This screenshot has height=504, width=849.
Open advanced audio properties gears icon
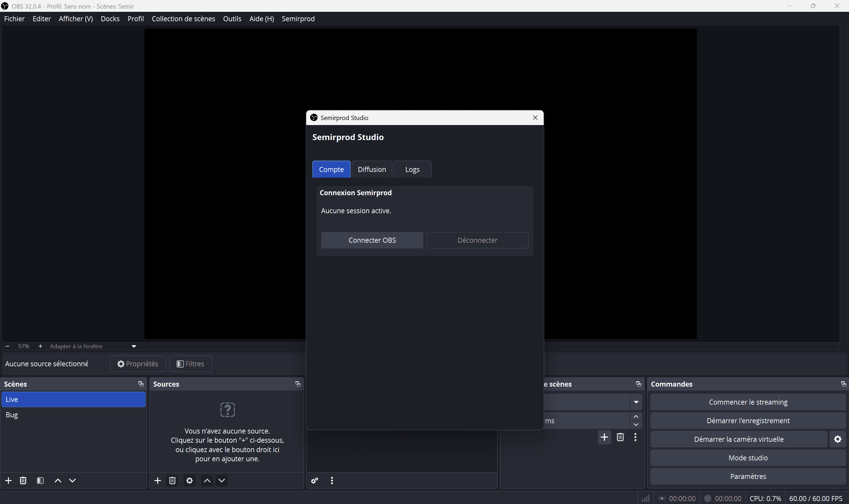pyautogui.click(x=314, y=480)
